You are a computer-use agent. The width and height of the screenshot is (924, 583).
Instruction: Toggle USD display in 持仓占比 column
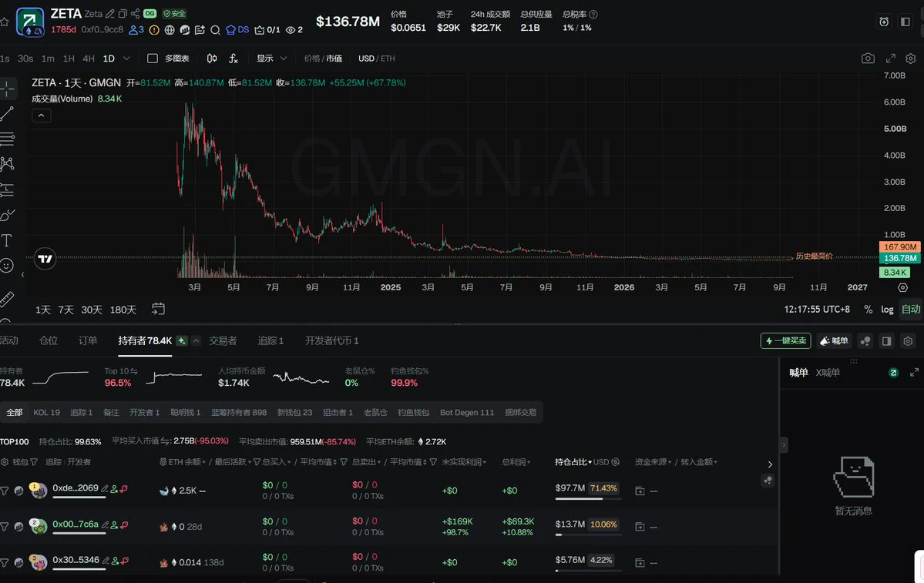pyautogui.click(x=606, y=462)
